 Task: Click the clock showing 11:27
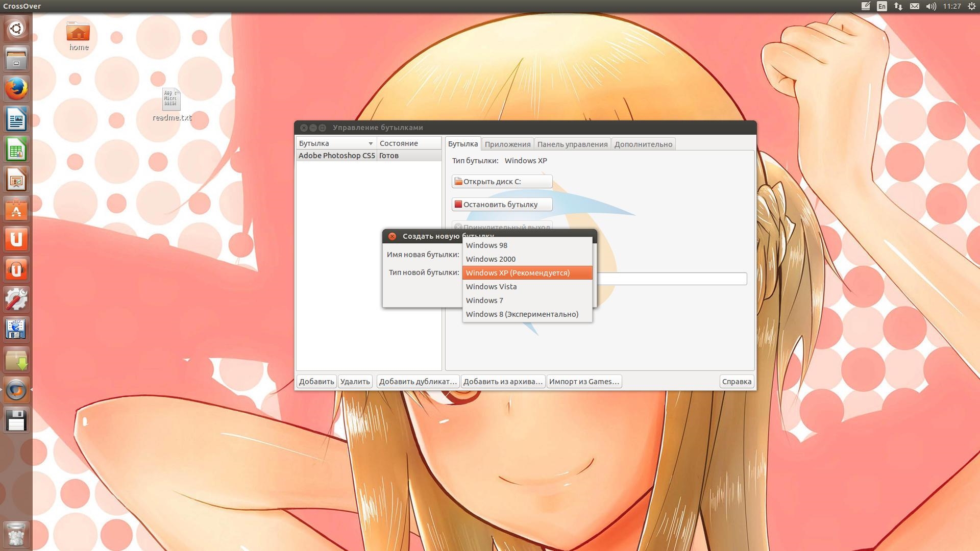(x=952, y=6)
